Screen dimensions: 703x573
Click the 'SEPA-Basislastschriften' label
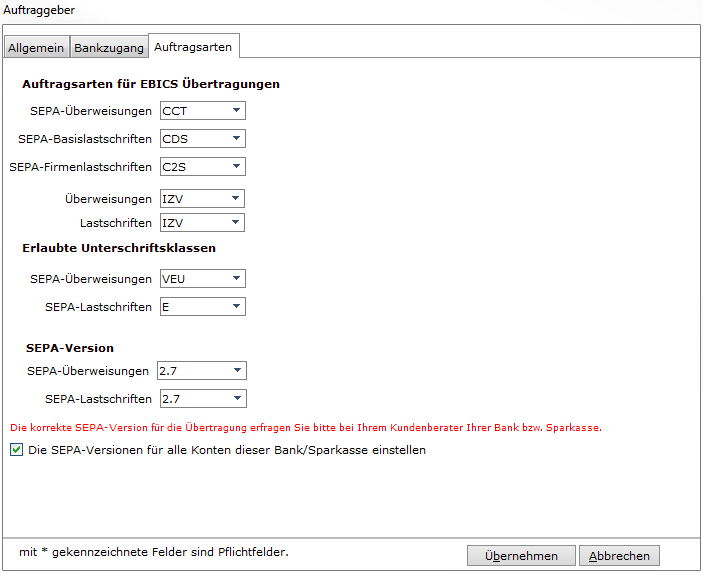pyautogui.click(x=85, y=139)
